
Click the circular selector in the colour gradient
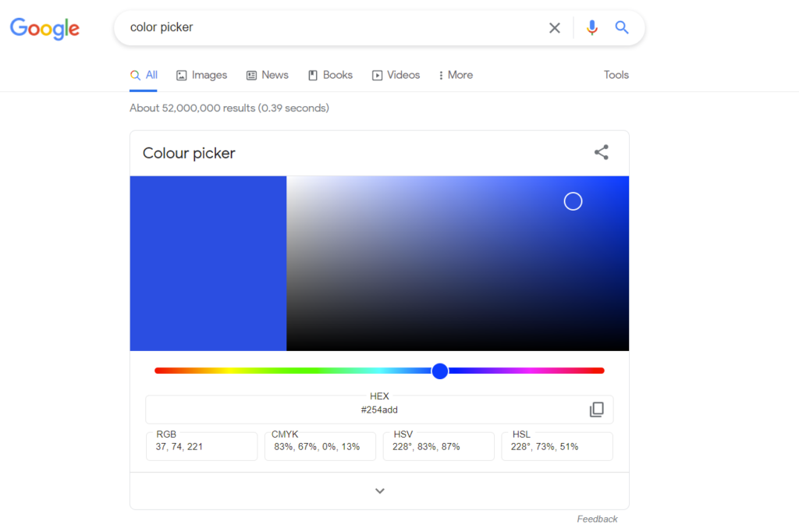pos(573,201)
